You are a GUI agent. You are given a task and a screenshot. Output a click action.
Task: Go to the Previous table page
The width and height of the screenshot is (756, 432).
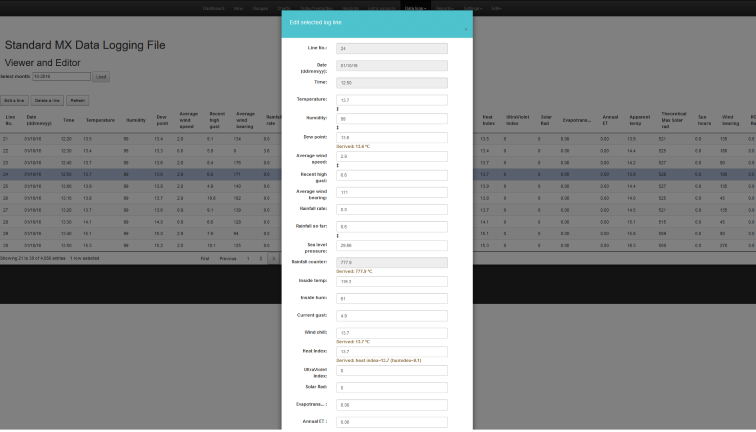(228, 258)
